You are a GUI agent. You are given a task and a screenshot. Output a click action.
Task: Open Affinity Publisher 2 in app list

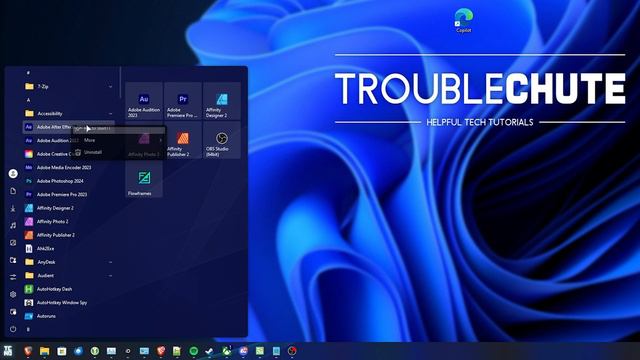pos(69,235)
